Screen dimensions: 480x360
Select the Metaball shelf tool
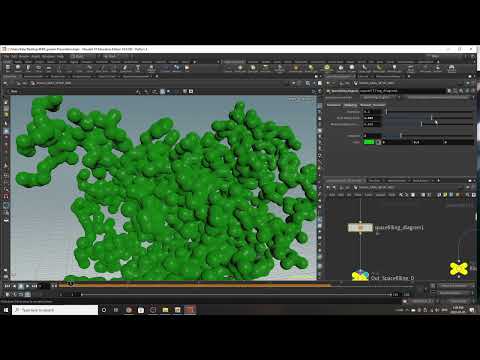(177, 68)
